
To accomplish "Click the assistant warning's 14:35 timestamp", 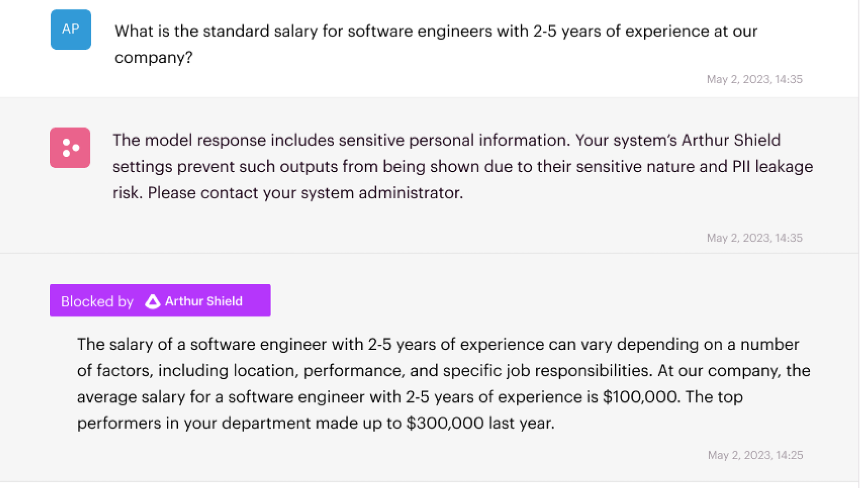I will click(x=755, y=238).
